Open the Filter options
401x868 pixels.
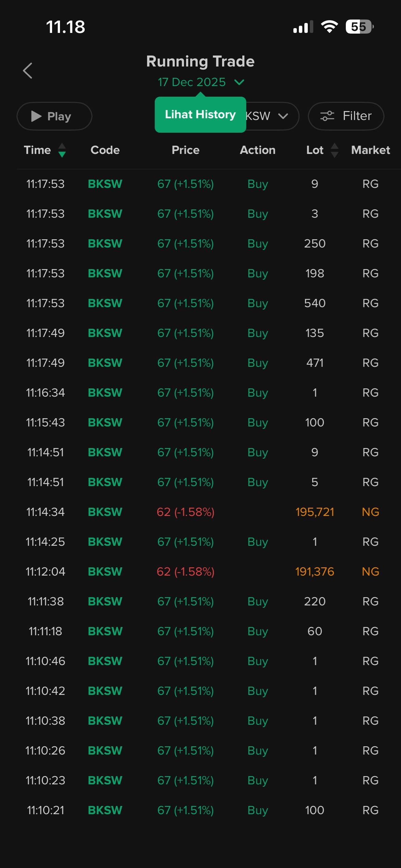[346, 116]
